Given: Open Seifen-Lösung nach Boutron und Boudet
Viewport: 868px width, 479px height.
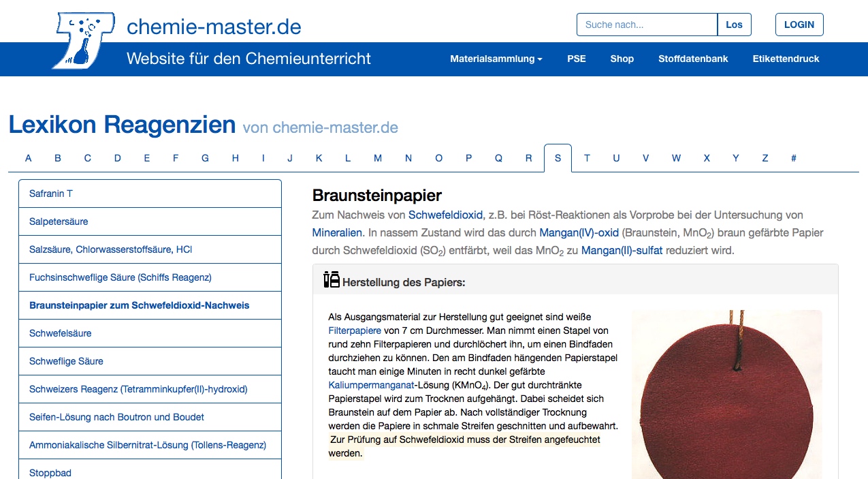Looking at the screenshot, I should coord(150,417).
